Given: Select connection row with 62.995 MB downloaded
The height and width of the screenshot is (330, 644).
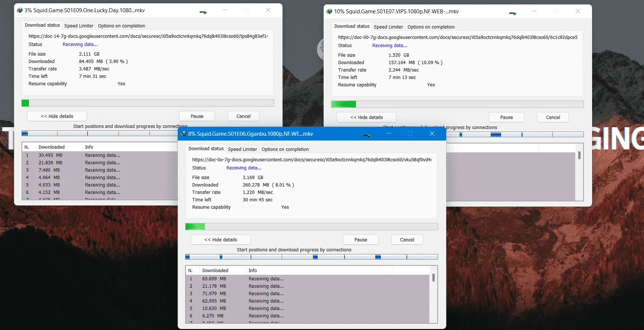Looking at the screenshot, I should (x=308, y=301).
